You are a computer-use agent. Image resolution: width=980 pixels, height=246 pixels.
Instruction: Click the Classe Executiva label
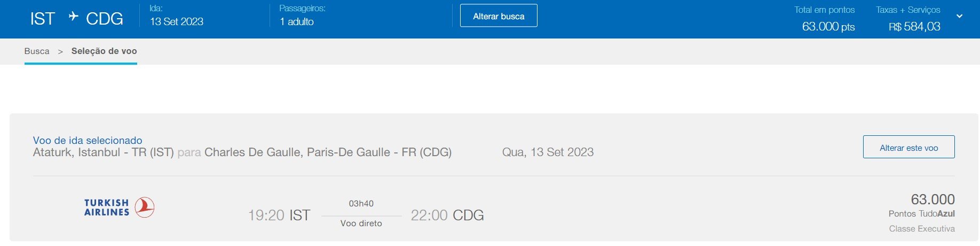click(x=922, y=228)
